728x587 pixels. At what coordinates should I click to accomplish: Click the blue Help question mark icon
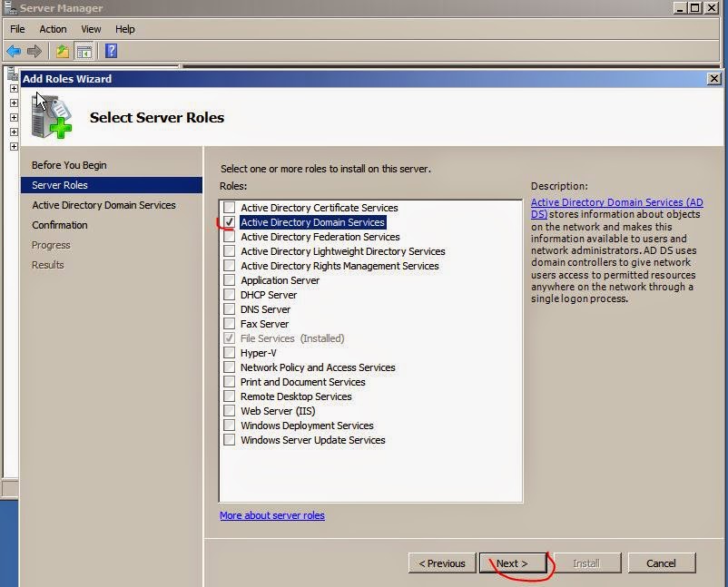click(111, 51)
